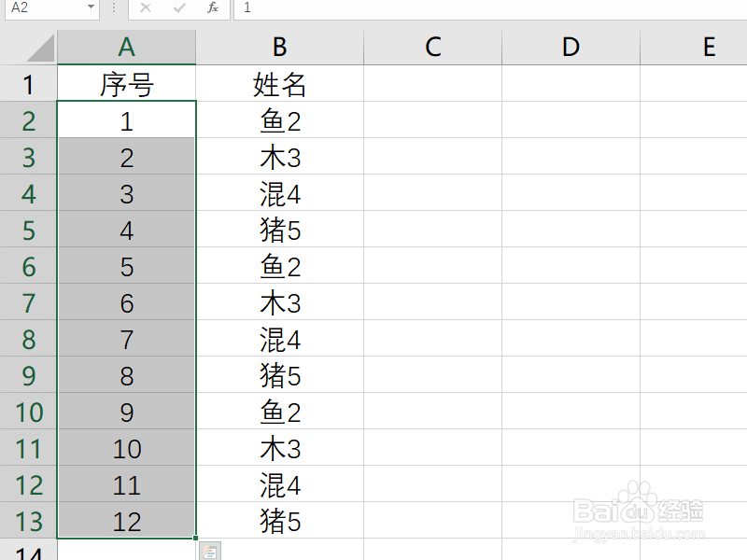Image resolution: width=747 pixels, height=560 pixels.
Task: Select row 13 header
Action: coord(28,521)
